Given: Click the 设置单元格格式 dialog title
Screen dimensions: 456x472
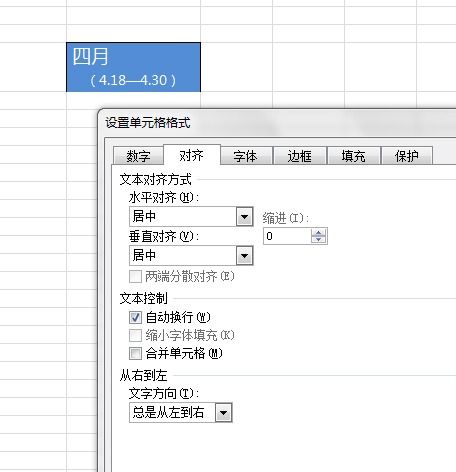Looking at the screenshot, I should (148, 123).
